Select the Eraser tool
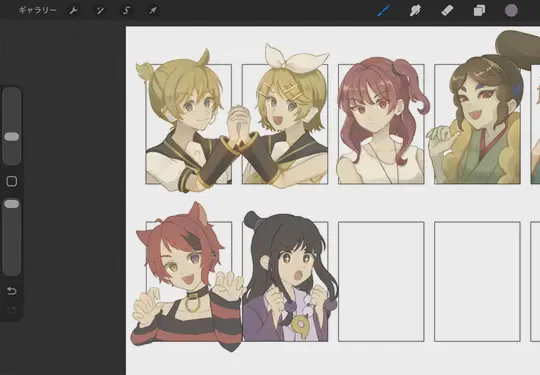 447,11
